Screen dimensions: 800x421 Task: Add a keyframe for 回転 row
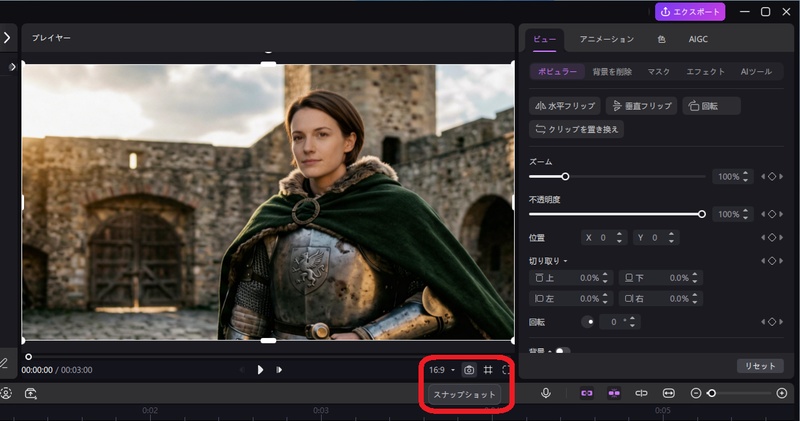(772, 322)
